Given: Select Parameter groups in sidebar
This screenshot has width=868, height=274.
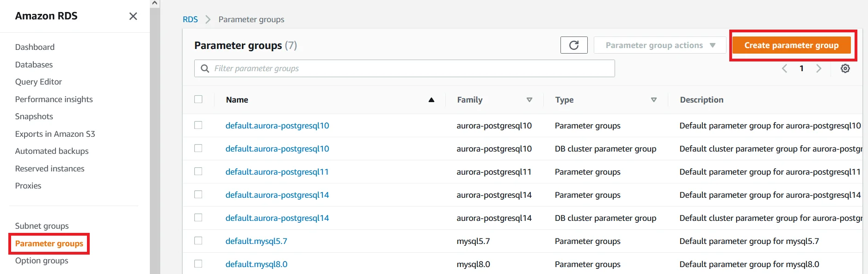Looking at the screenshot, I should click(49, 244).
